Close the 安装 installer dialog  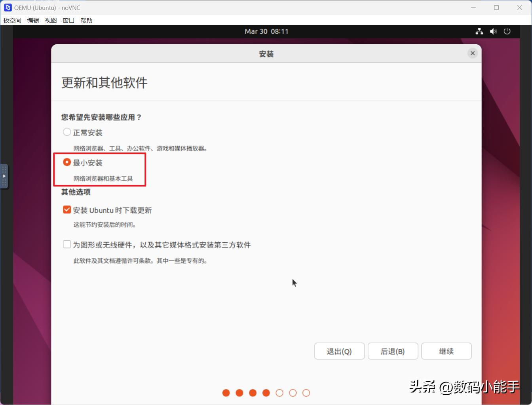pos(473,53)
